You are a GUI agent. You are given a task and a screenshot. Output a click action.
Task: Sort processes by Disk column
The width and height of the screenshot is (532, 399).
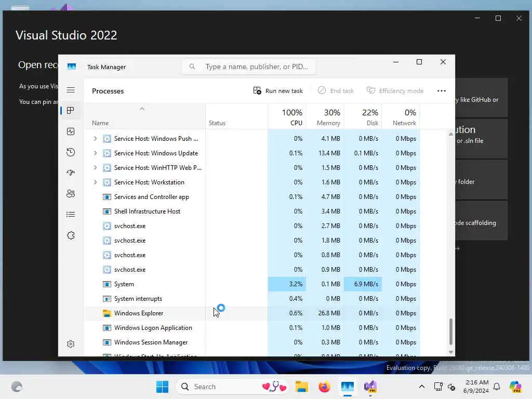(x=363, y=117)
